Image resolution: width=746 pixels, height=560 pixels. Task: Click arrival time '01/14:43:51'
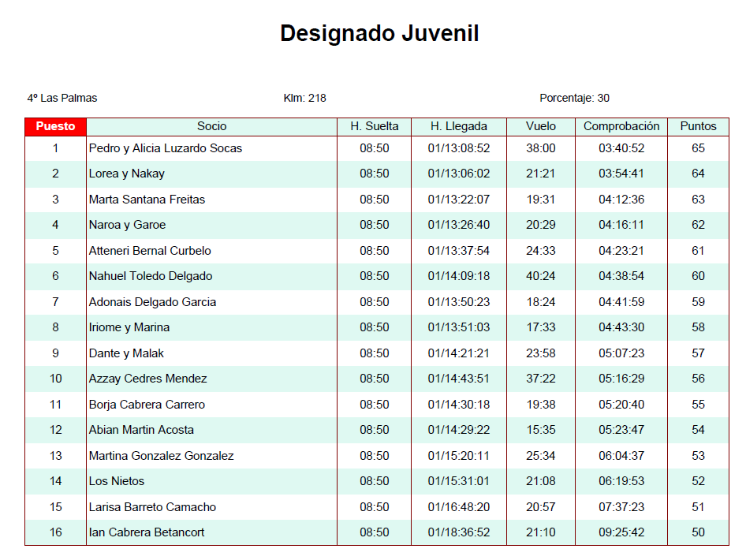click(x=459, y=379)
